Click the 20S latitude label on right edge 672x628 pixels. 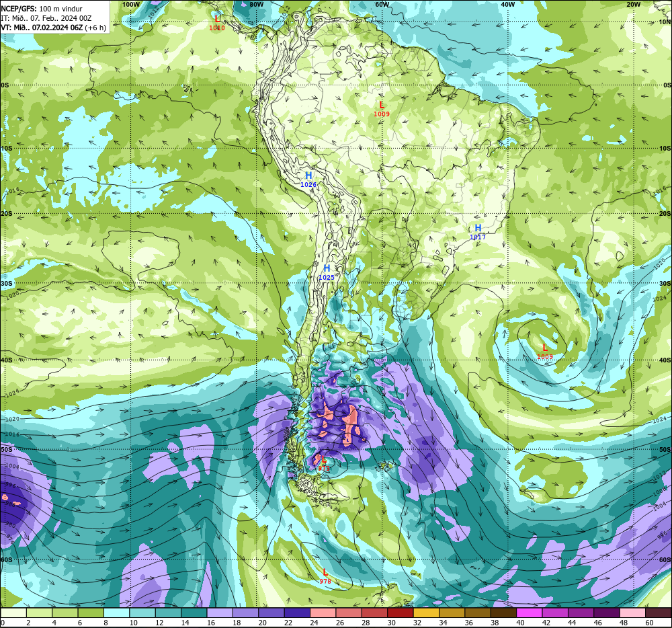point(665,213)
